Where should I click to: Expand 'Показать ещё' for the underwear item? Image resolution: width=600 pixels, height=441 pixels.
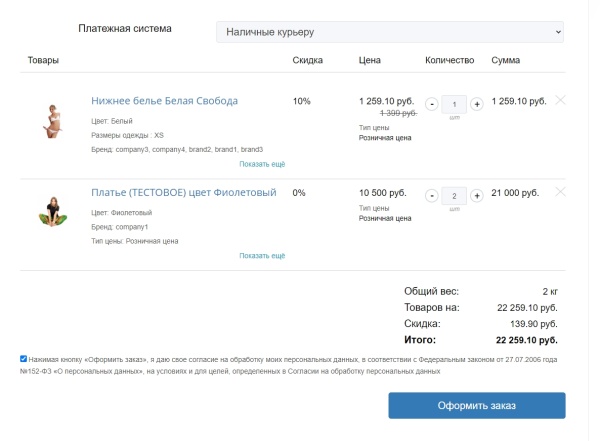262,164
